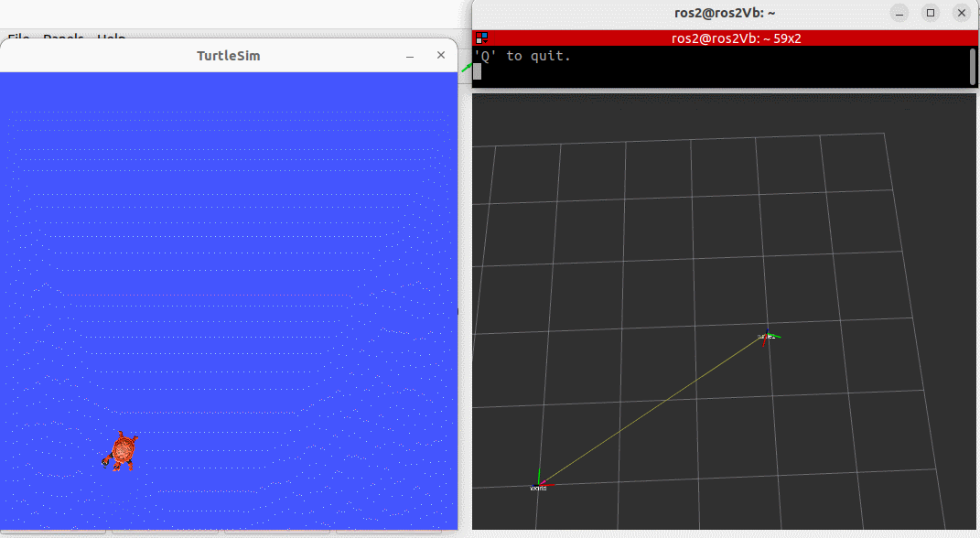Open the File menu in RViz

(x=18, y=38)
